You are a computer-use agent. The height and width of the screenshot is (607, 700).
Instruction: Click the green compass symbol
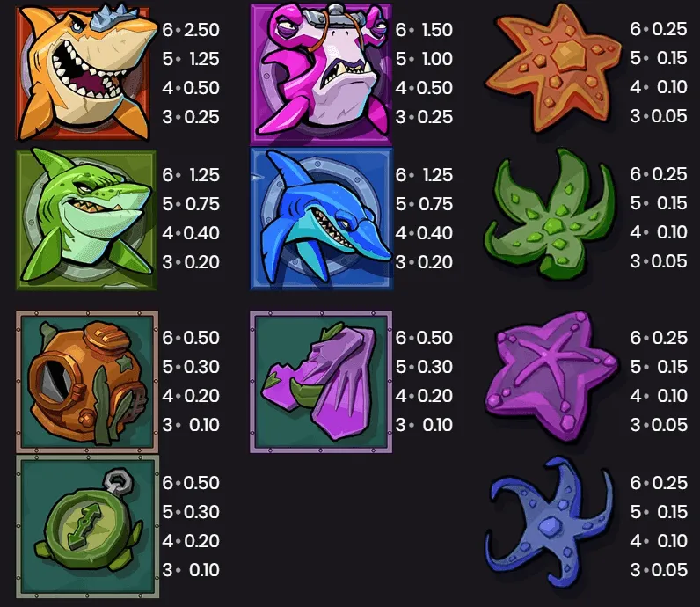(88, 527)
